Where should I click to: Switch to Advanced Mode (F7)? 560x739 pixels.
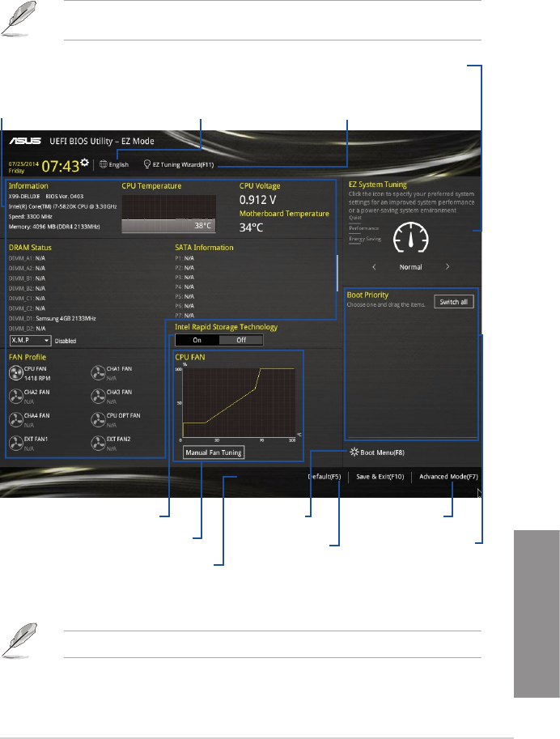[448, 477]
